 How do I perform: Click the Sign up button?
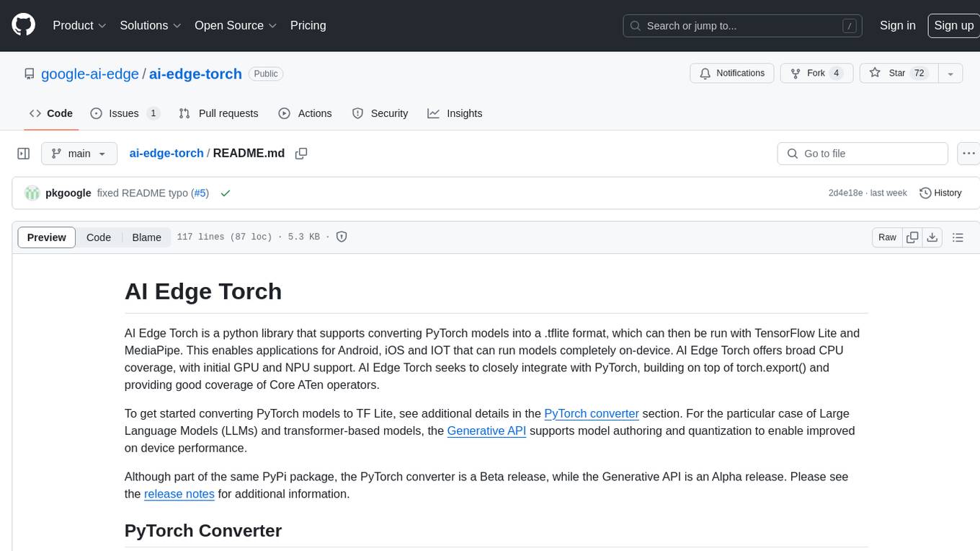click(x=953, y=25)
